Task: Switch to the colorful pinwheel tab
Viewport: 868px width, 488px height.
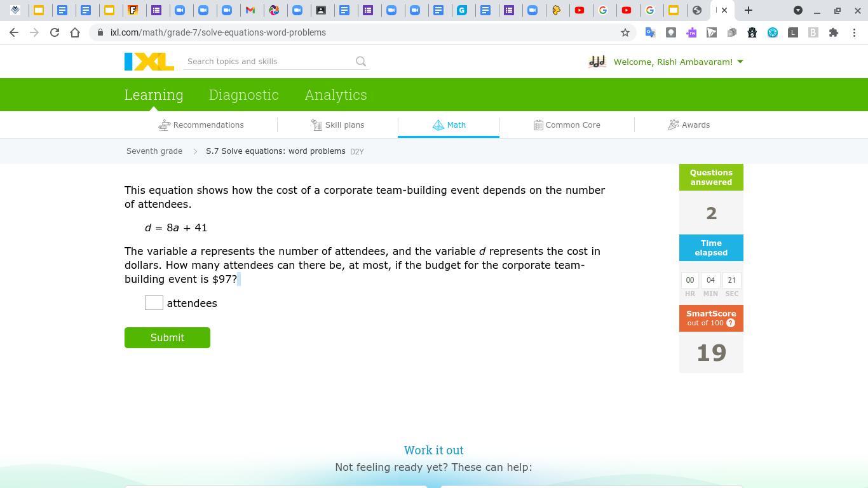Action: pos(274,10)
